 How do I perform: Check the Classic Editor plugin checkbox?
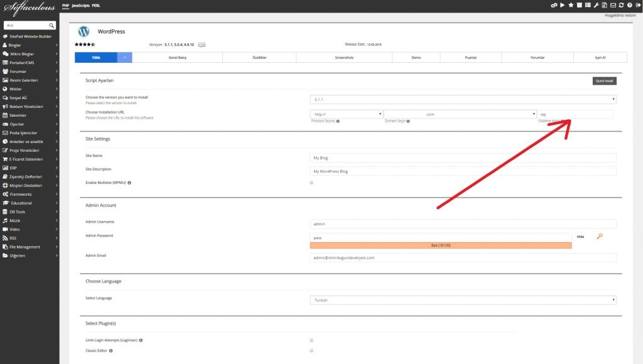pyautogui.click(x=311, y=351)
